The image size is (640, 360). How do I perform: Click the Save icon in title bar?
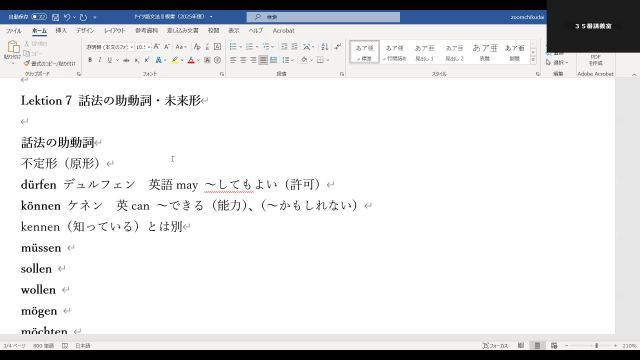(56, 17)
